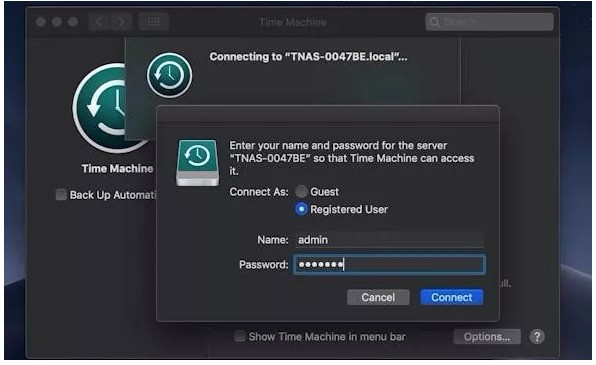This screenshot has height=365, width=596.
Task: Click the red close window button
Action: (x=41, y=22)
